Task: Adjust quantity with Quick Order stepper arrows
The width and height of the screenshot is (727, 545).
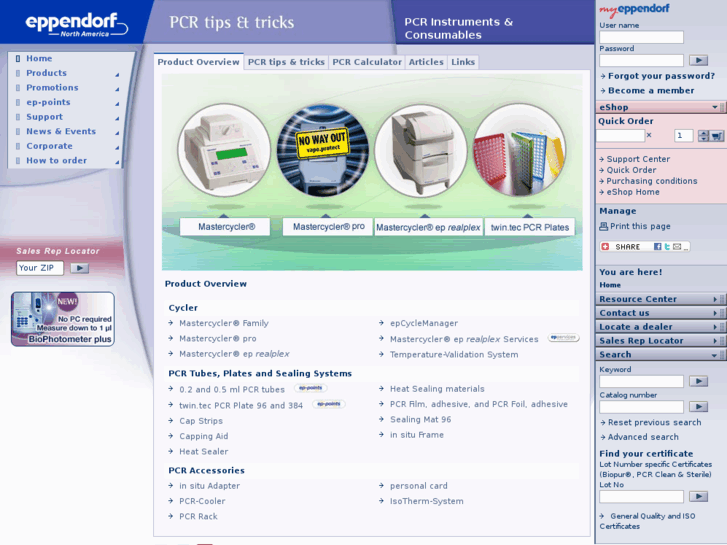Action: 703,136
